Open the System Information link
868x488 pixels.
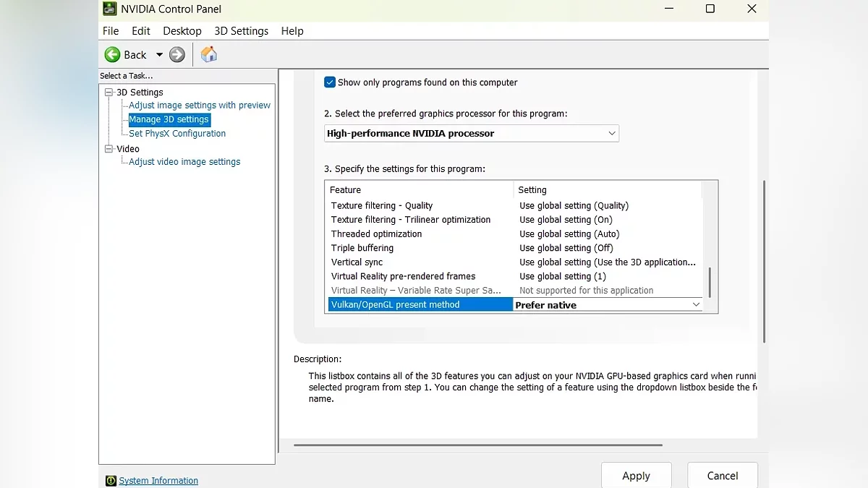(x=158, y=481)
